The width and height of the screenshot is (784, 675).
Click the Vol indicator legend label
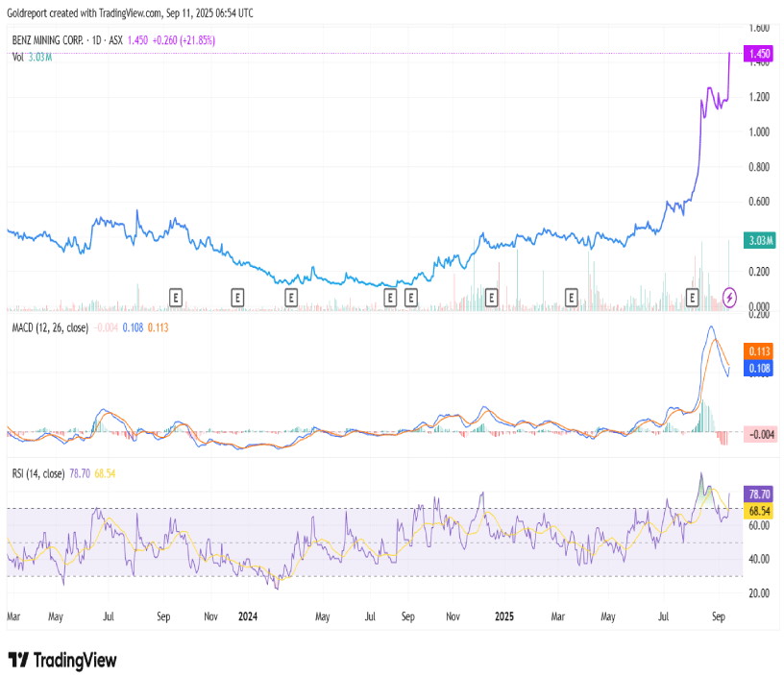[x=18, y=58]
